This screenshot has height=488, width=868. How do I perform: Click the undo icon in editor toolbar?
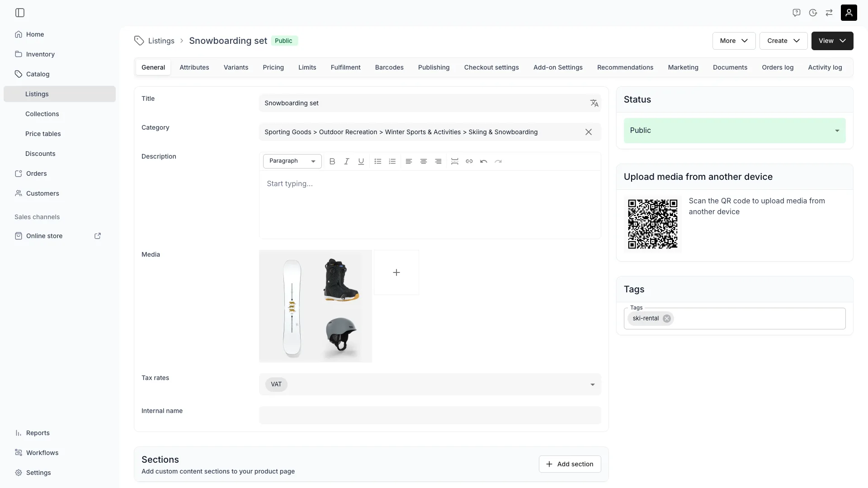click(x=484, y=161)
